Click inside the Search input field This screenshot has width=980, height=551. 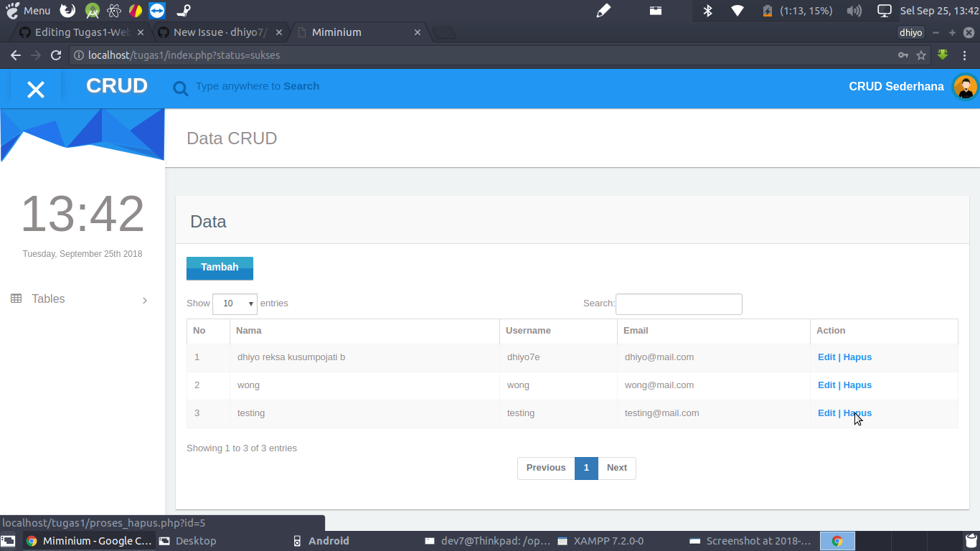[x=678, y=303]
